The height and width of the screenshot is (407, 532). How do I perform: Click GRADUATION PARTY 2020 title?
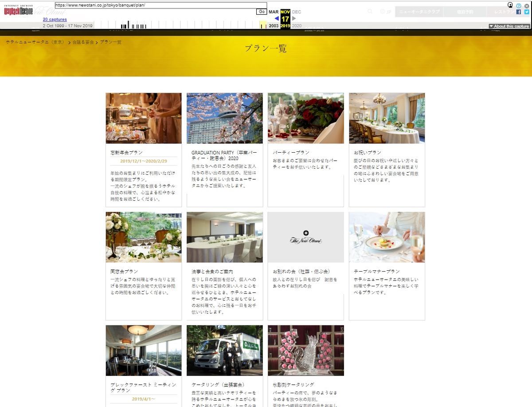pos(224,155)
